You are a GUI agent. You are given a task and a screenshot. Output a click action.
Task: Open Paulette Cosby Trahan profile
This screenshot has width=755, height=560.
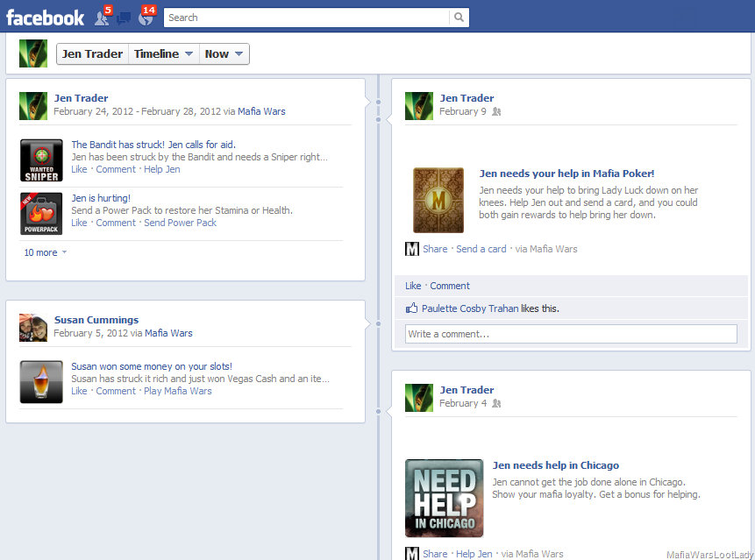[x=470, y=308]
